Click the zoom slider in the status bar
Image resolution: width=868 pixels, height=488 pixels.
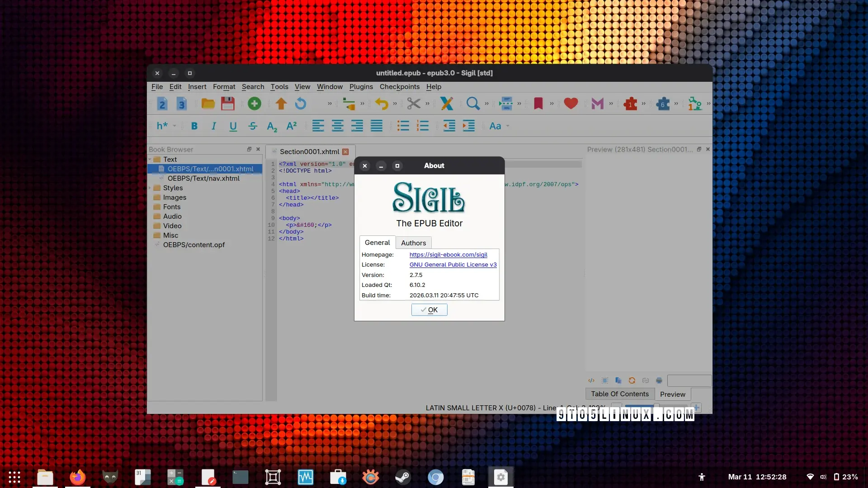point(656,406)
